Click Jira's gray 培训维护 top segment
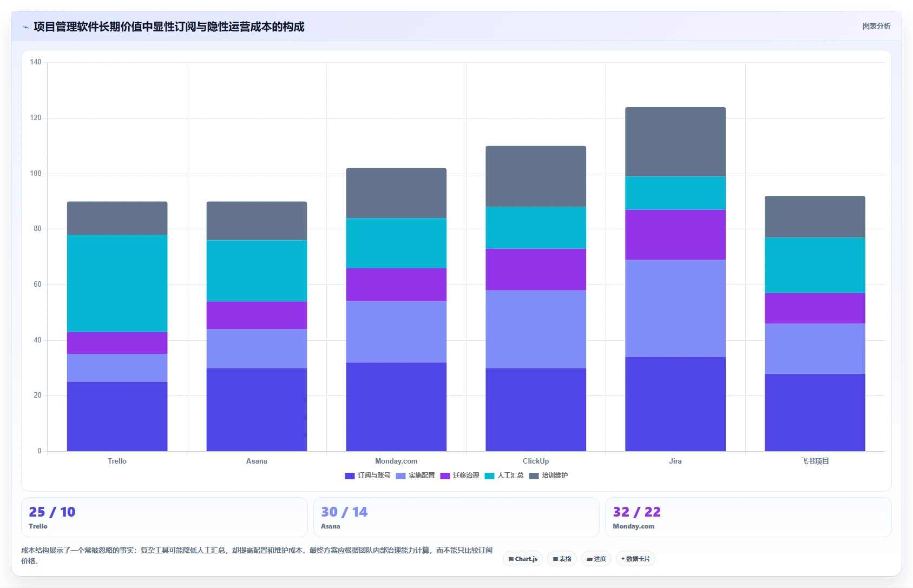The width and height of the screenshot is (913, 588). (x=675, y=142)
